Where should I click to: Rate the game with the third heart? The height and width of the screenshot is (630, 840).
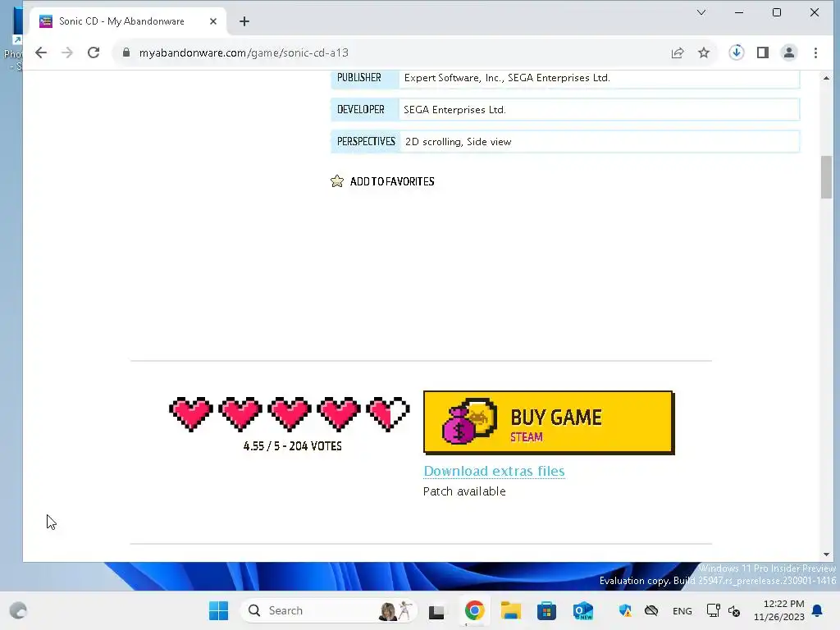tap(290, 414)
